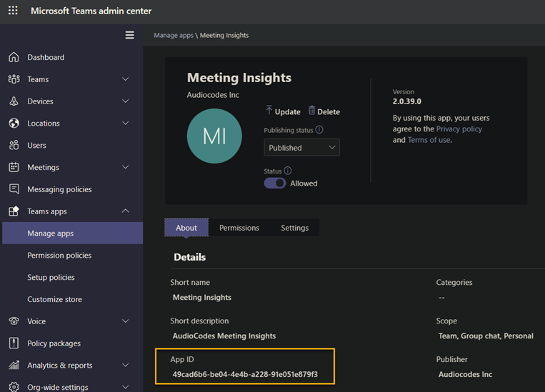Open the Privacy policy link
The image size is (545, 392).
(x=459, y=129)
